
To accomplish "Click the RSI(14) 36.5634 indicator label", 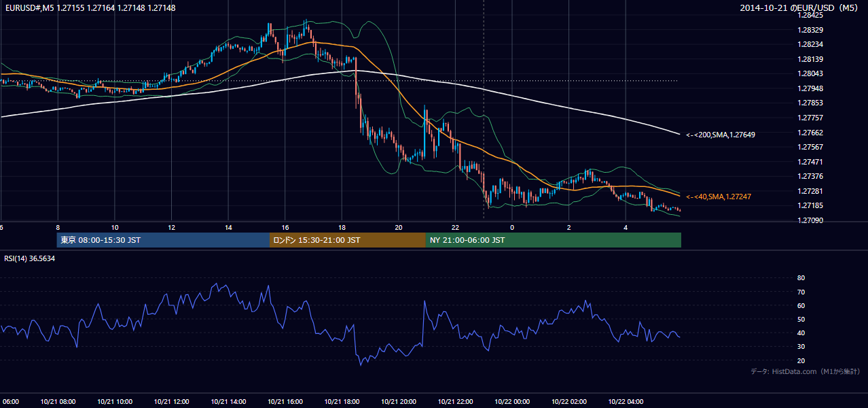I will 30,258.
